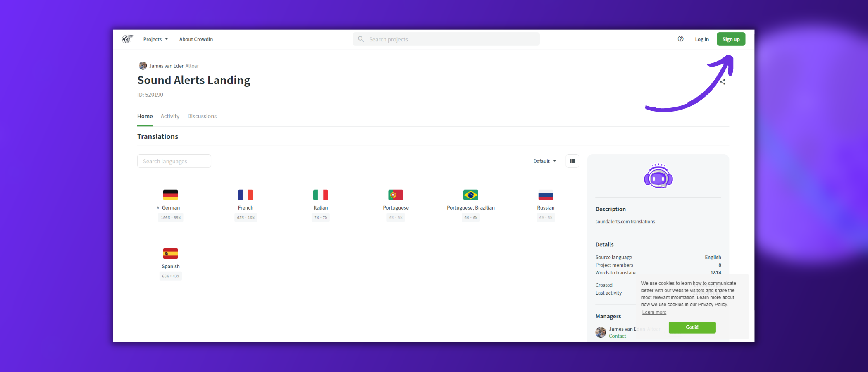Select the Spanish flag icon

coord(170,253)
